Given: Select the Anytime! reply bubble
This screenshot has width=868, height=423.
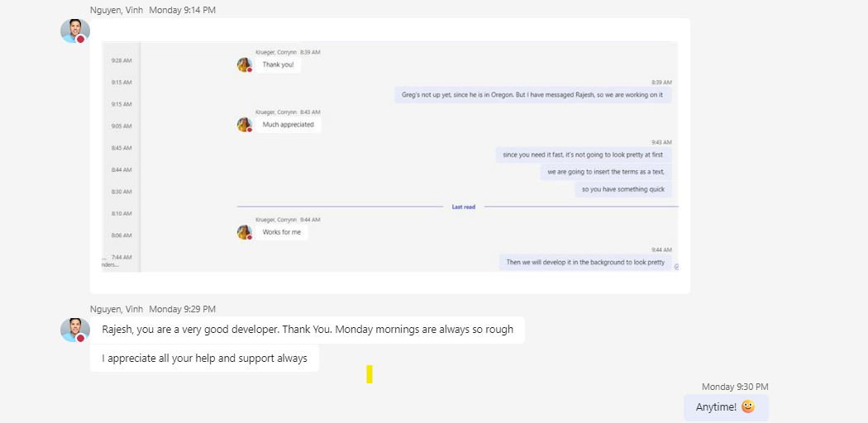Looking at the screenshot, I should (x=726, y=407).
